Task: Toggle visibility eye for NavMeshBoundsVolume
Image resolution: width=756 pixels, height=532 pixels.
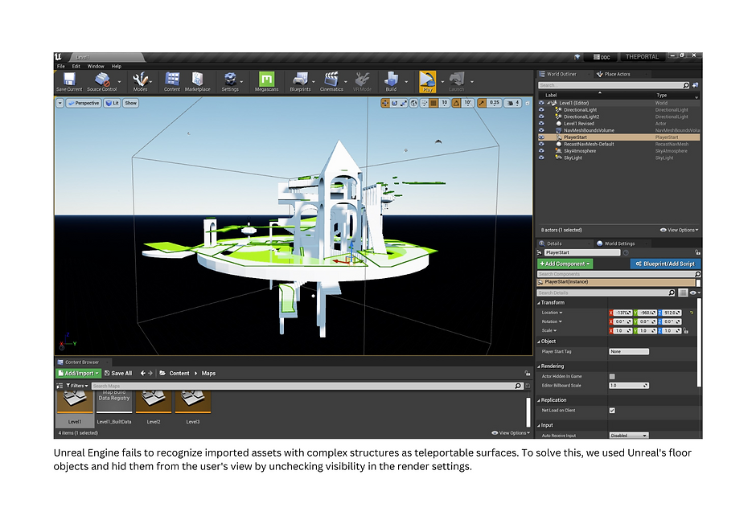Action: coord(541,130)
